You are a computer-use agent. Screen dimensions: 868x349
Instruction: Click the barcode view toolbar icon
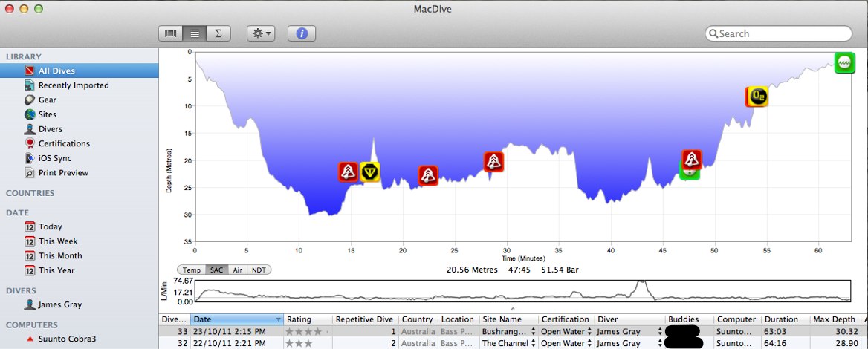(x=171, y=33)
